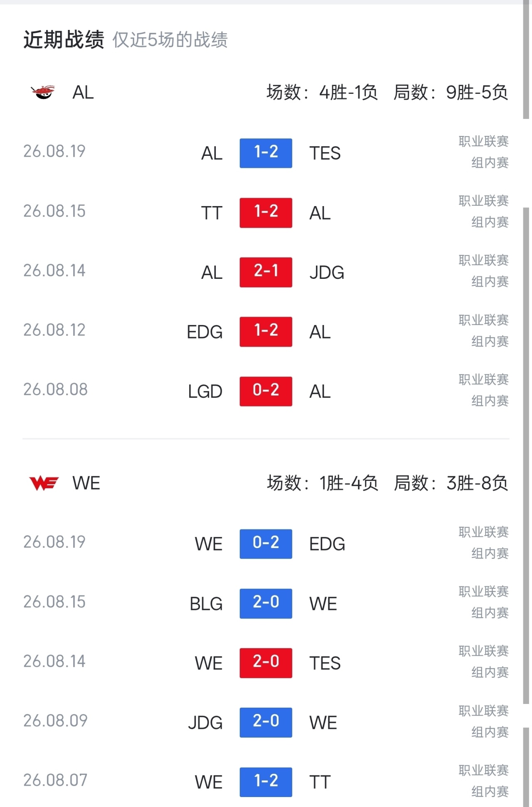532x807 pixels.
Task: Click 职业联赛 label of the 26.08.19 AL match
Action: (x=484, y=141)
